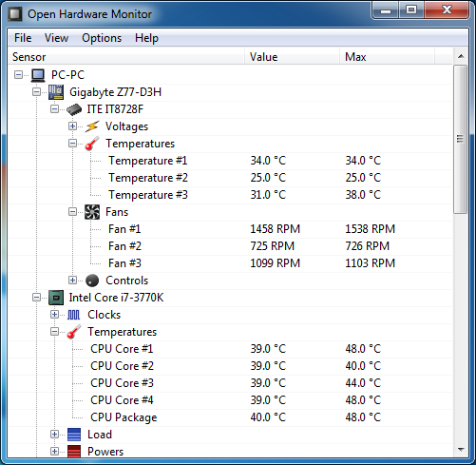Select the Fan #2 row
This screenshot has width=476, height=465.
click(x=231, y=246)
